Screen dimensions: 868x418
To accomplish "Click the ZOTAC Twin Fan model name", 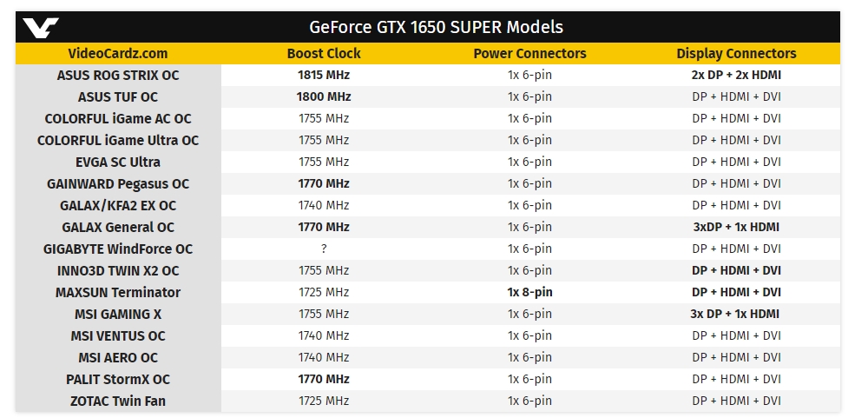I will 118,401.
